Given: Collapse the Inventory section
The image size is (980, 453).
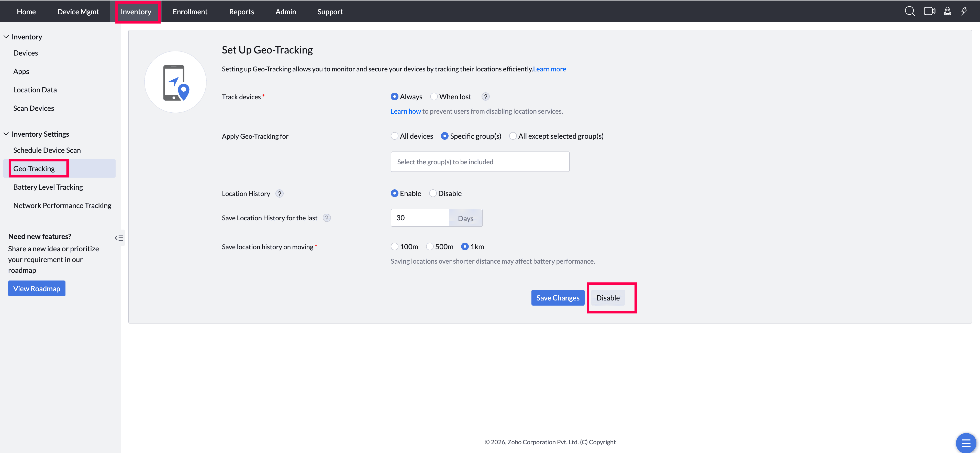Looking at the screenshot, I should coord(6,36).
